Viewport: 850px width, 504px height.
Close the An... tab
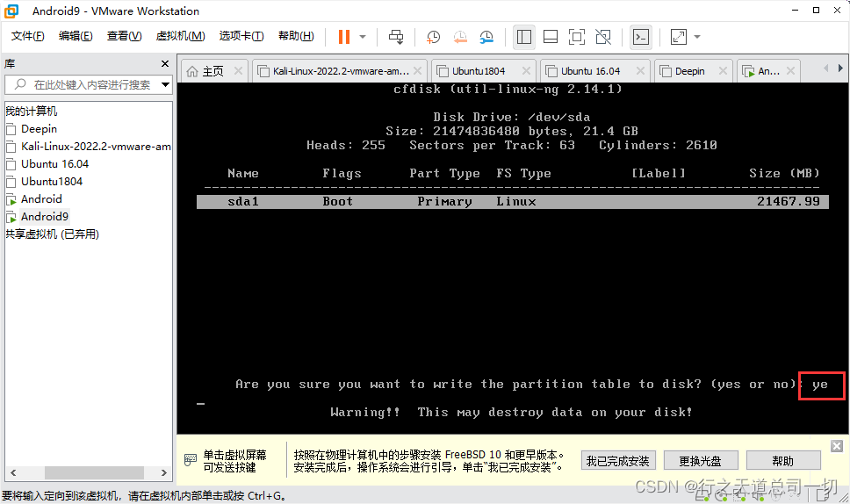tap(791, 71)
